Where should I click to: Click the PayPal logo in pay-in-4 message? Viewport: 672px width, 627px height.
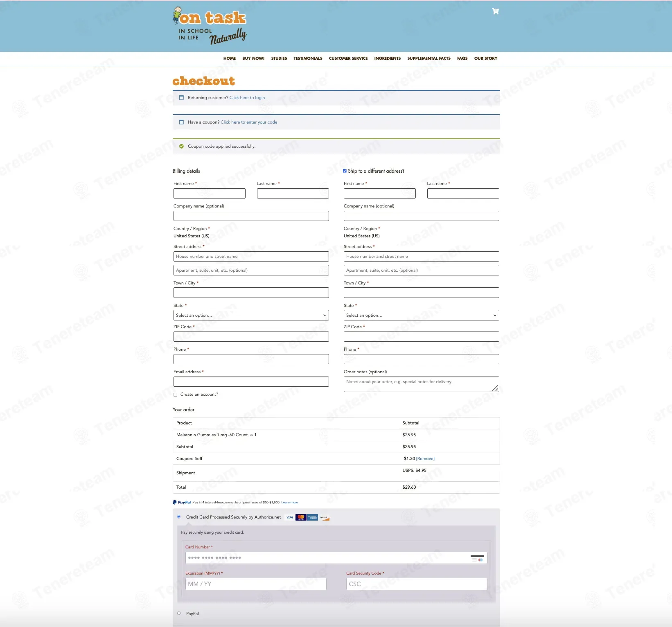(x=182, y=502)
